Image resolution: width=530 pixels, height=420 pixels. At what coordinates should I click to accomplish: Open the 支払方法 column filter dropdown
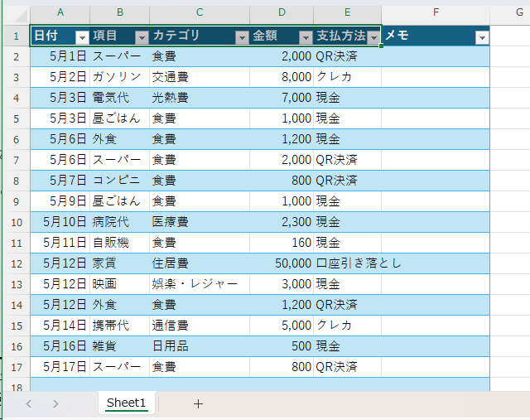point(373,37)
